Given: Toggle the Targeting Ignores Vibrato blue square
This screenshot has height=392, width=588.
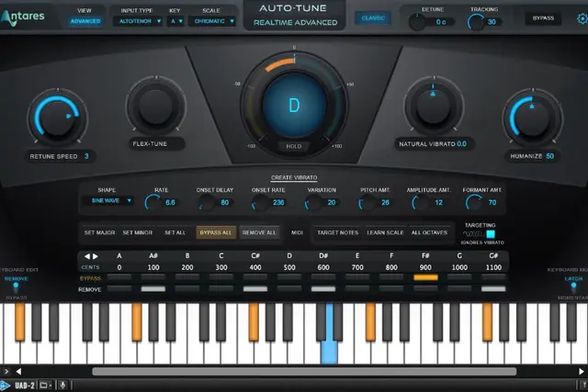Looking at the screenshot, I should [x=491, y=235].
